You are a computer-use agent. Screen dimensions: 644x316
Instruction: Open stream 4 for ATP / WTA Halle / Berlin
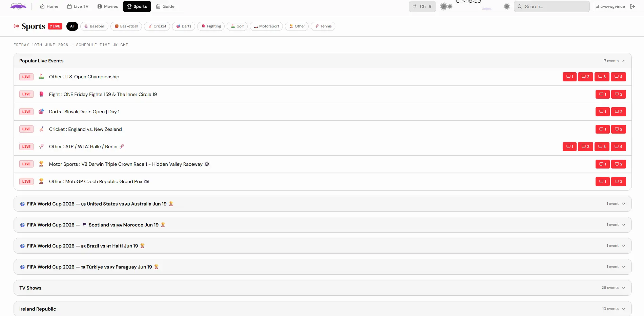coord(618,146)
